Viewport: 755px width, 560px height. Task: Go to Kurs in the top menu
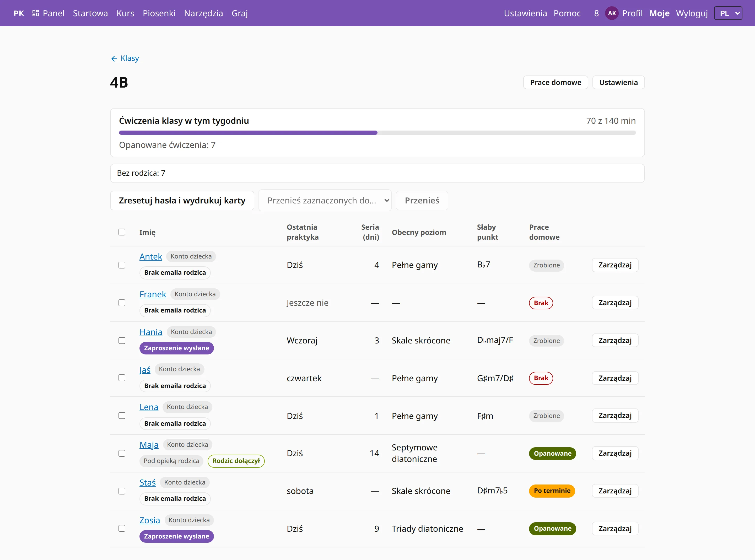pos(125,13)
